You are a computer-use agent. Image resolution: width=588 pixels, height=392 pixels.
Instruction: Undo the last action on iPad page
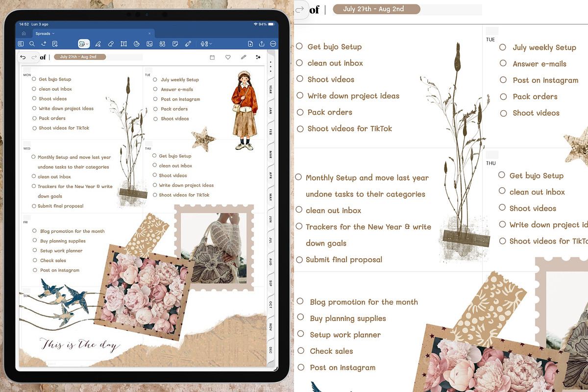(x=23, y=57)
